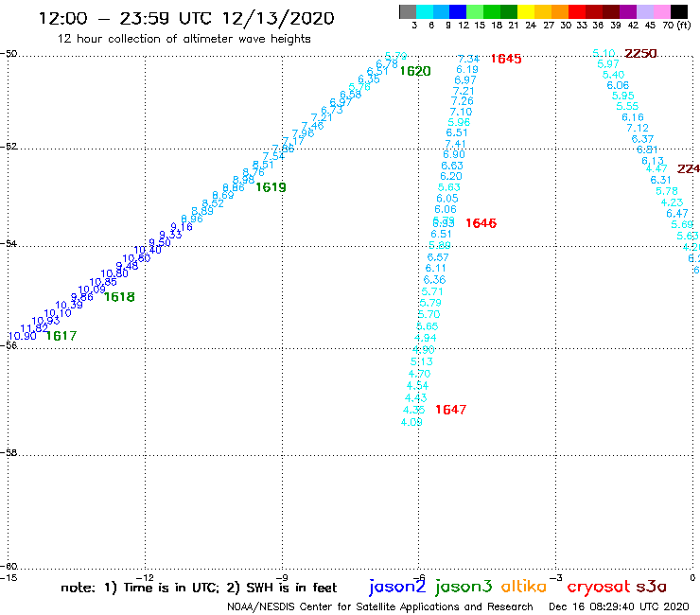The width and height of the screenshot is (700, 615).
Task: Select the 1646 red time stamp
Action: 481,223
